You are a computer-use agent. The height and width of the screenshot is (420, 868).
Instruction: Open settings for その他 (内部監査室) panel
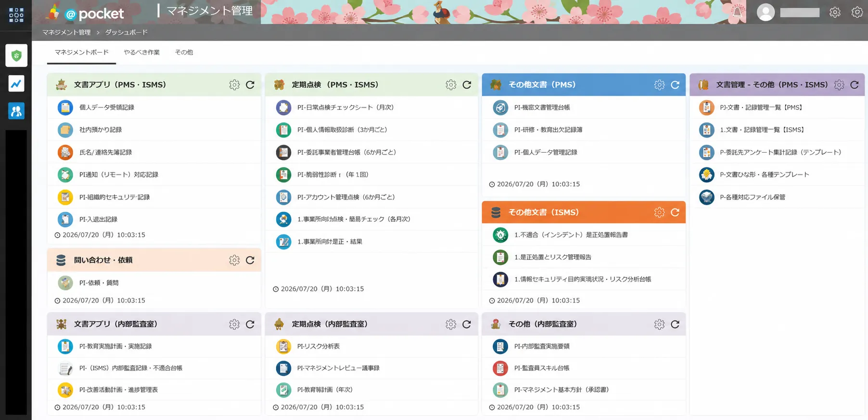(x=659, y=324)
